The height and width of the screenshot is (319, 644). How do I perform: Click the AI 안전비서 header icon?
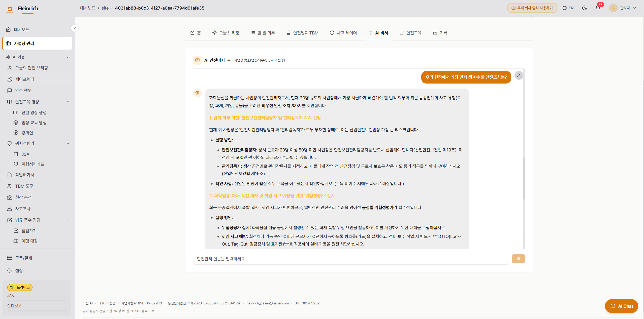pos(197,60)
